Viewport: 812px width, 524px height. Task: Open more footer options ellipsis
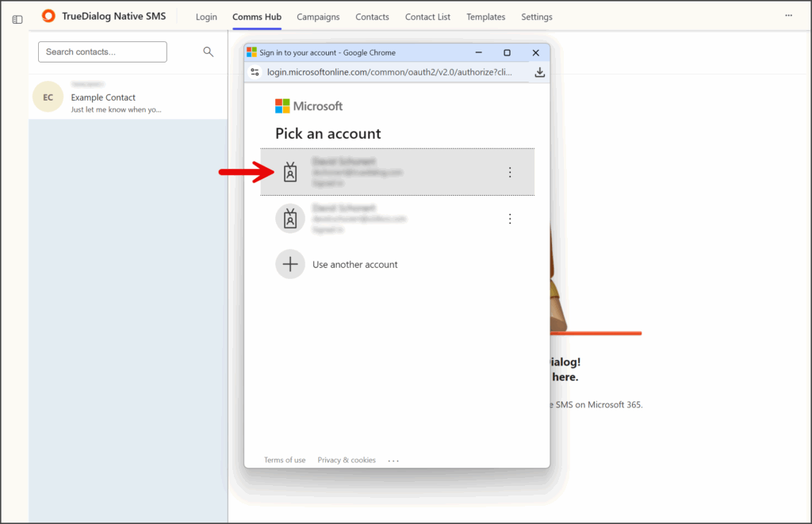[393, 461]
